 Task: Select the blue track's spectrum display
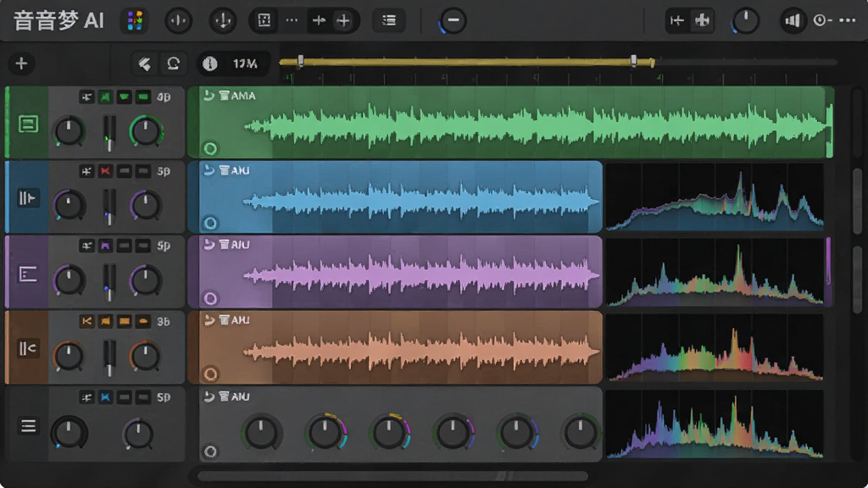point(715,197)
